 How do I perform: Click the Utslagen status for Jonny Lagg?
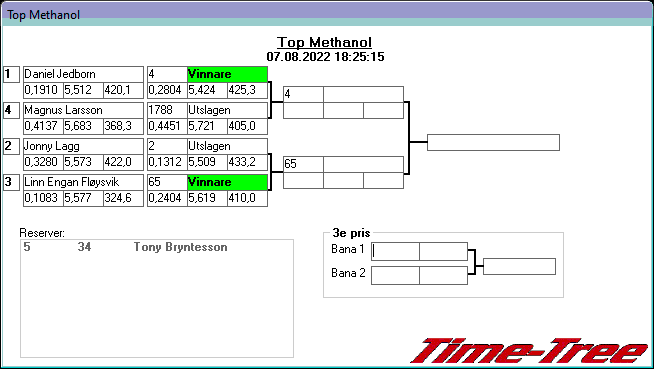(x=227, y=146)
